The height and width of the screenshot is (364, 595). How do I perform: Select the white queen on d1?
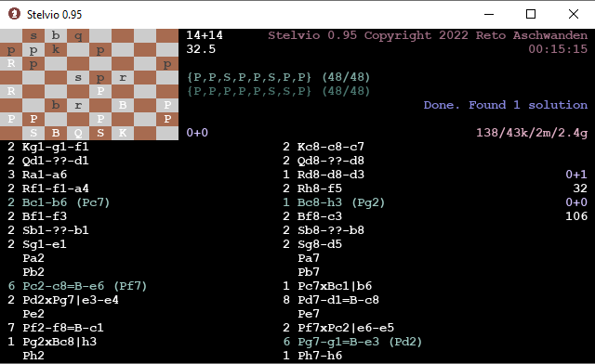pyautogui.click(x=78, y=133)
